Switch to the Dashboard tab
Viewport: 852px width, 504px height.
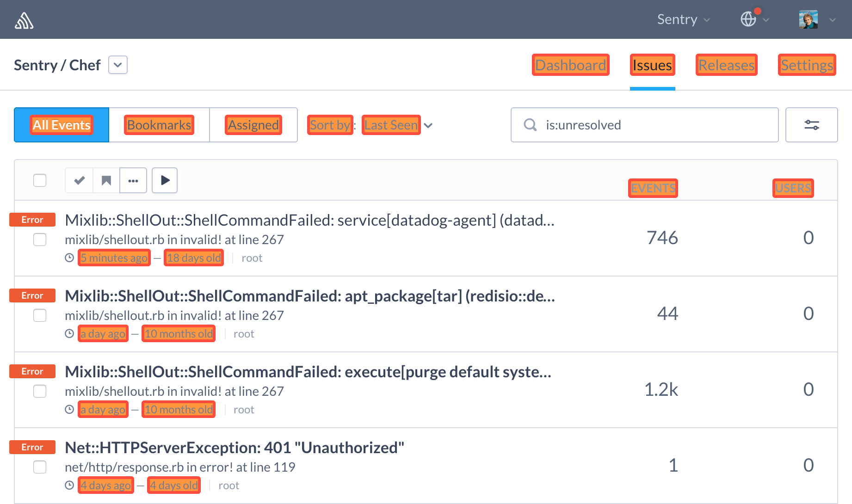(x=571, y=65)
